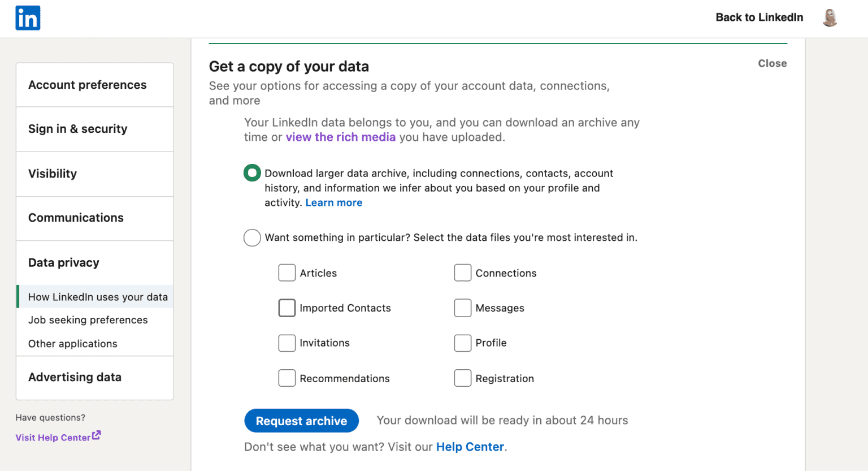Select the Registration checkbox
This screenshot has height=471, width=868.
(x=463, y=378)
